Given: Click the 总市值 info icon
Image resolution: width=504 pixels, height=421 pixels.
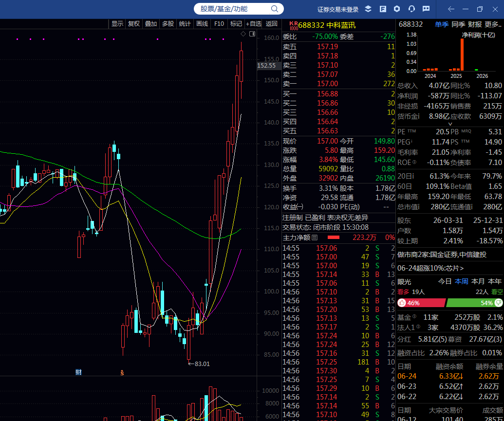Looking at the screenshot, I should (x=418, y=207).
